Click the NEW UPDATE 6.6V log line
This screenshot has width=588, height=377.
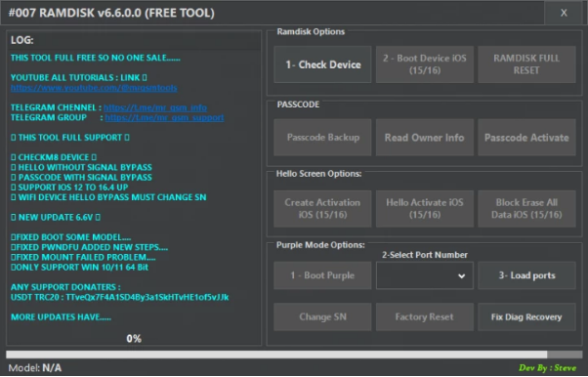[56, 217]
